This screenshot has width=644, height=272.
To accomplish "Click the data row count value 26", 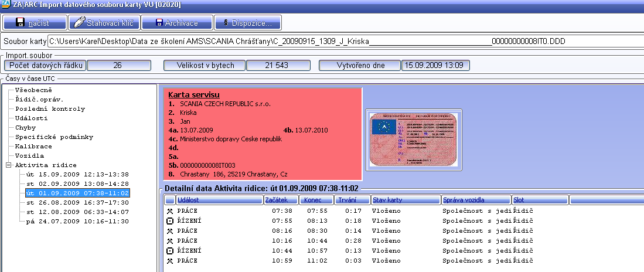I will click(x=119, y=65).
